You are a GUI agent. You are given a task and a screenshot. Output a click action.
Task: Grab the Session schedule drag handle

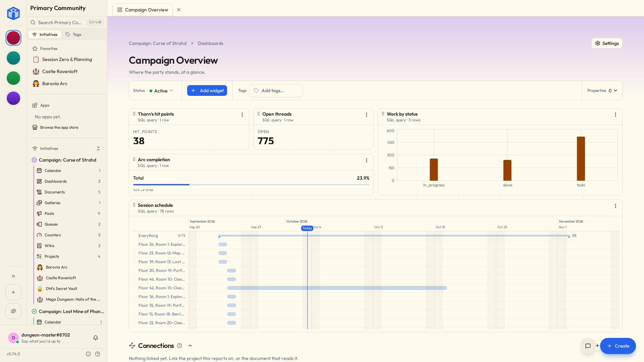click(134, 205)
